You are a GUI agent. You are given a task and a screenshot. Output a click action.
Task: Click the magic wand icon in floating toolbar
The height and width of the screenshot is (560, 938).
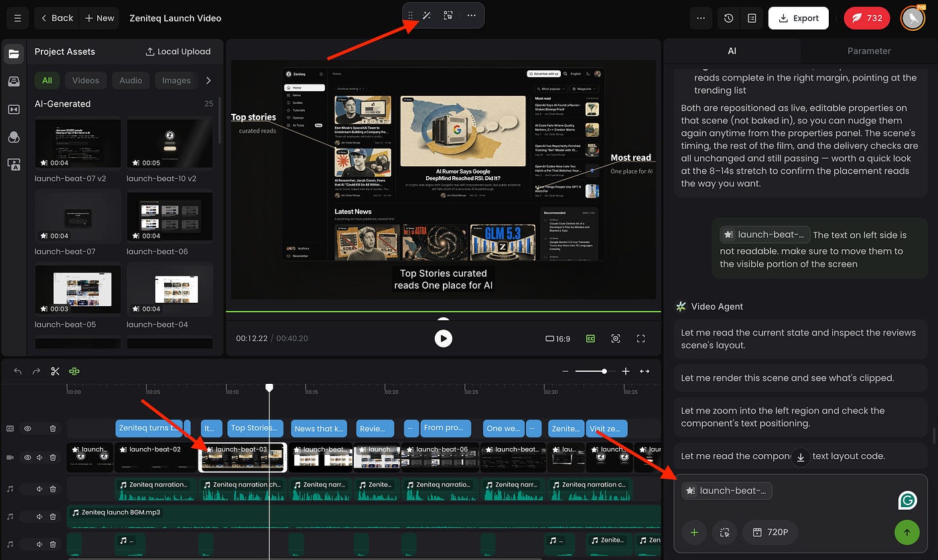point(427,15)
